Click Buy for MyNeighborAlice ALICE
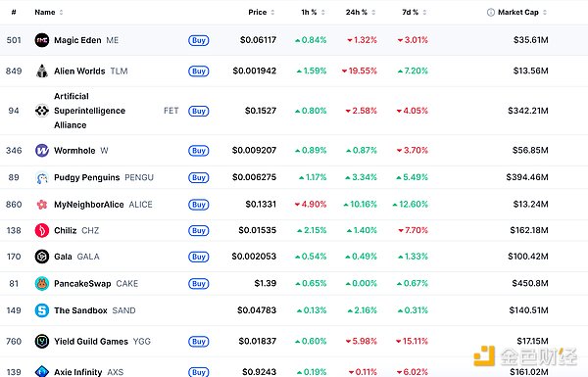This screenshot has height=377, width=588. coord(198,205)
